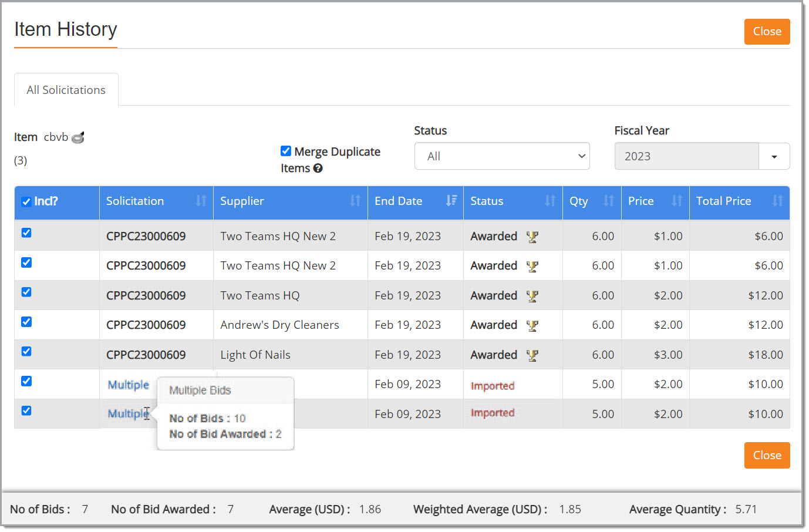The height and width of the screenshot is (532, 809).
Task: Expand the Fiscal Year 2023 dropdown
Action: (774, 156)
